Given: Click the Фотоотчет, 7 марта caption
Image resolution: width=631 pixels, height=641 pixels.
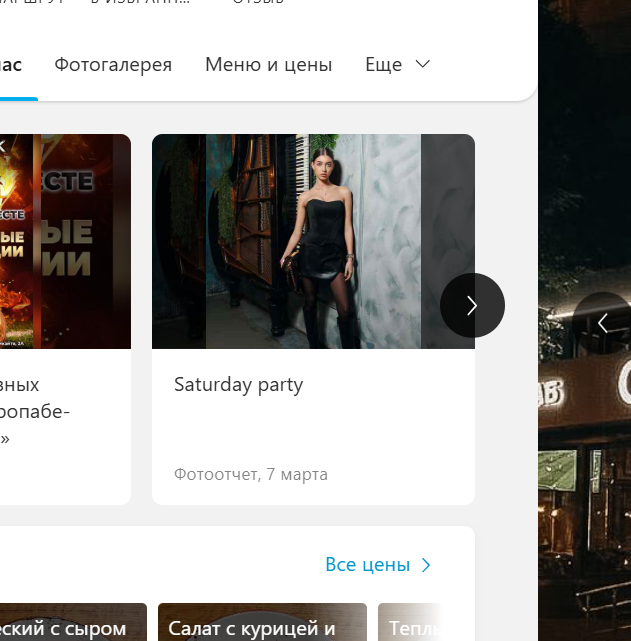Looking at the screenshot, I should pos(251,475).
